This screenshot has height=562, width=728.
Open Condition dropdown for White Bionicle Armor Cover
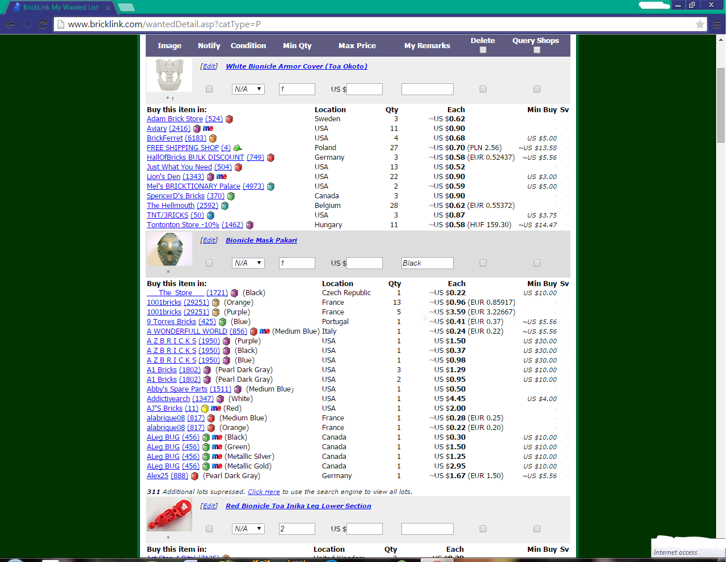pos(248,89)
